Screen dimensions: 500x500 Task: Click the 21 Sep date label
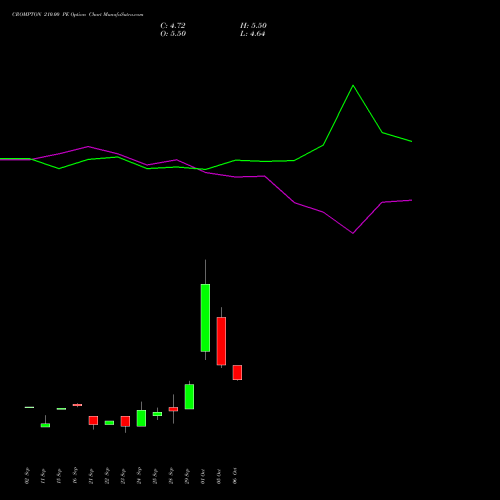click(x=91, y=476)
